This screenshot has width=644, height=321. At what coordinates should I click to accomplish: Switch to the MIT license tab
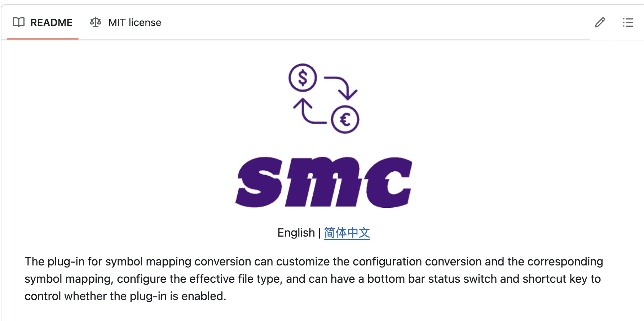click(x=125, y=22)
